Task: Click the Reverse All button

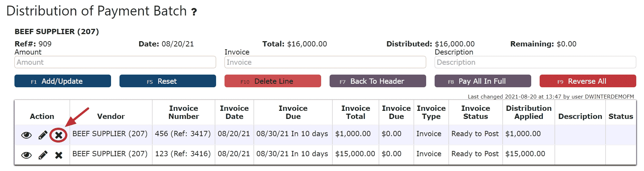Action: 588,81
